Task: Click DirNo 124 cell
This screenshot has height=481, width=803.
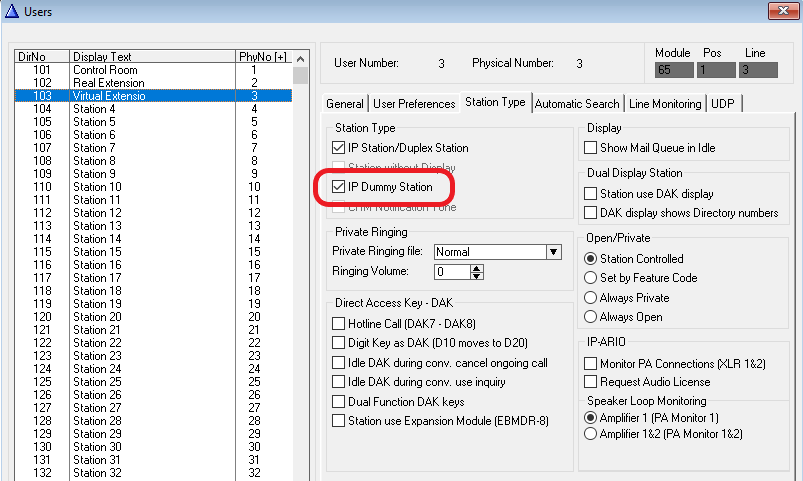Action: 42,369
